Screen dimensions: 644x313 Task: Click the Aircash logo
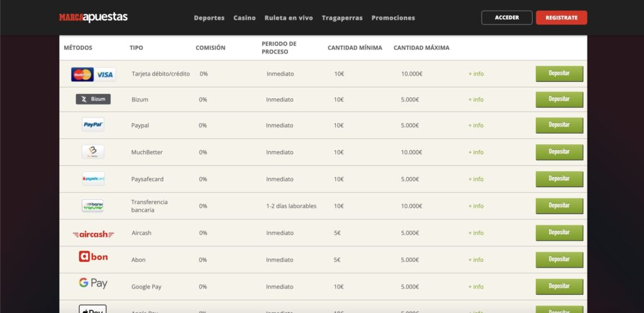pos(93,234)
